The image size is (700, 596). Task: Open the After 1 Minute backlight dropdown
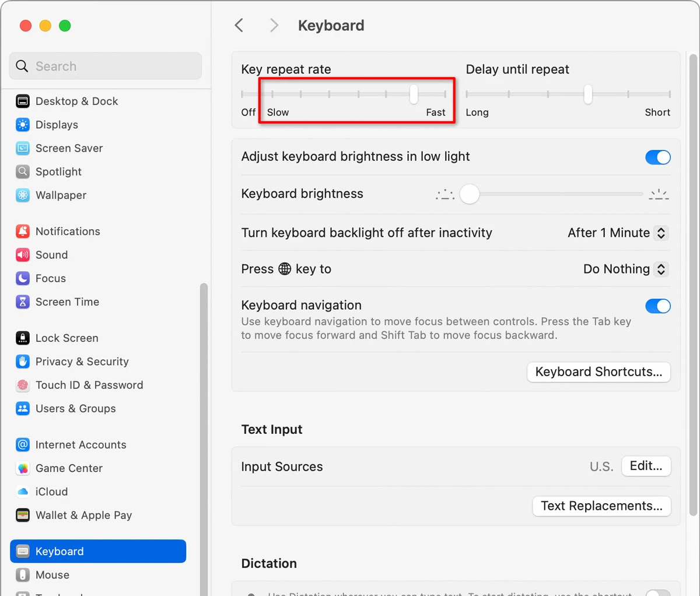(618, 233)
